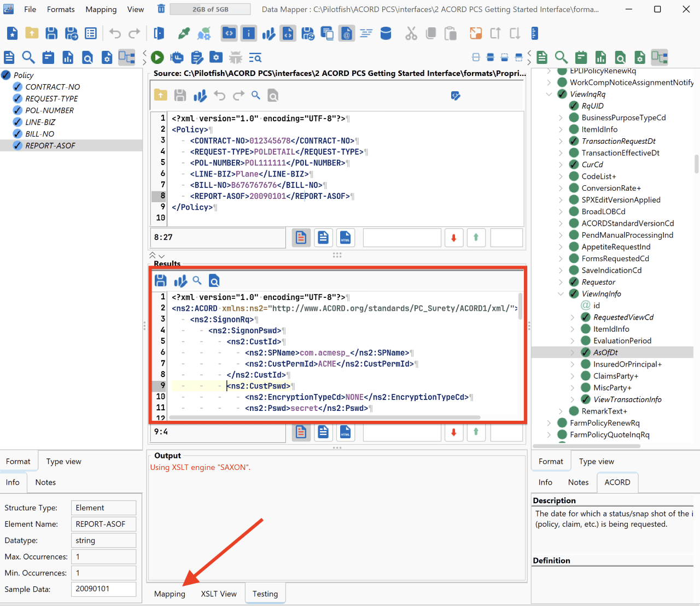Viewport: 700px width, 606px height.
Task: Toggle the check mark on LINE-BIZ
Action: [18, 122]
